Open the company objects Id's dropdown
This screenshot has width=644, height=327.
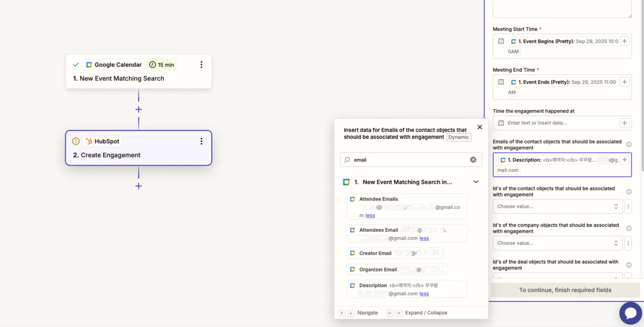point(557,243)
